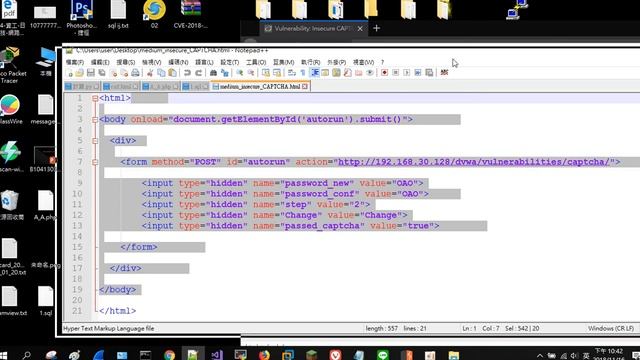The width and height of the screenshot is (640, 360).
Task: Click line number 13 in the margin
Action: point(77,226)
